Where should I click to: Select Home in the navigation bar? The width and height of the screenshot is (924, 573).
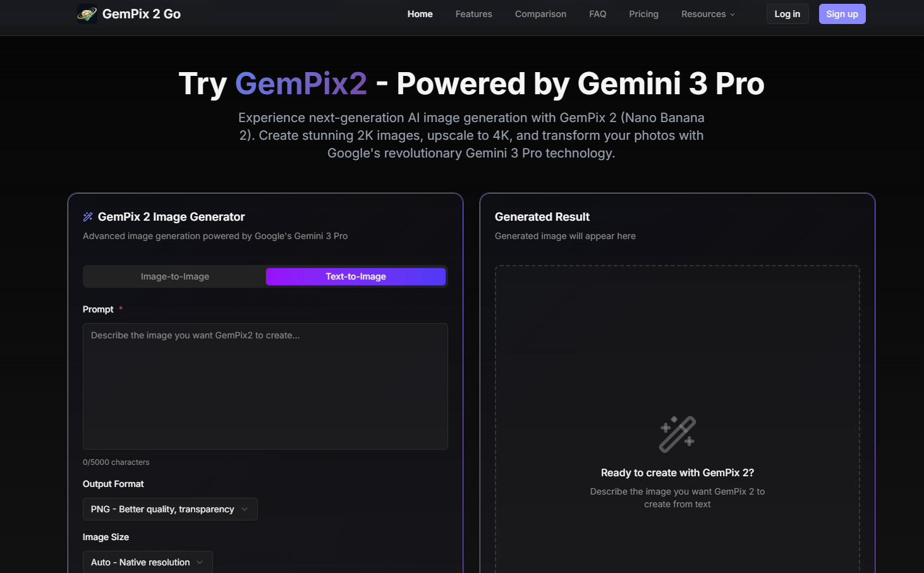tap(420, 14)
